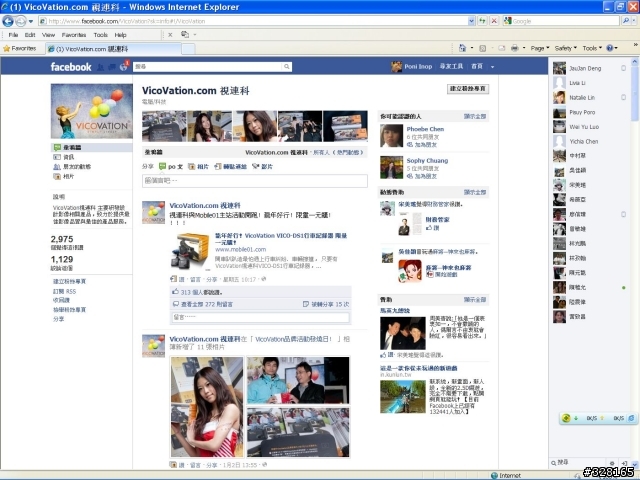The height and width of the screenshot is (480, 640).
Task: Open the File menu
Action: 13,35
